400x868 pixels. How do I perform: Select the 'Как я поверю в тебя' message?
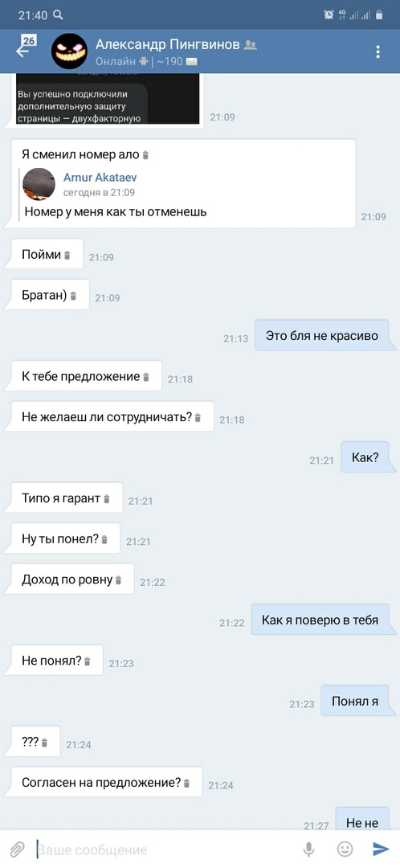pyautogui.click(x=323, y=620)
